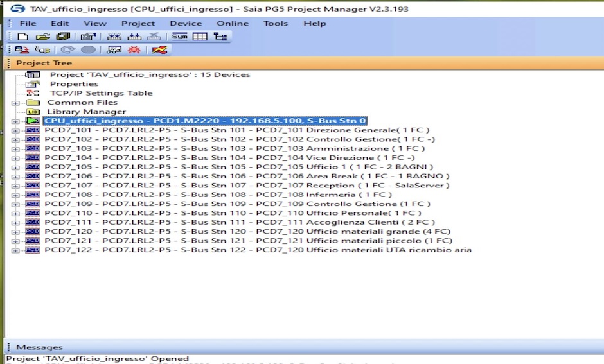This screenshot has height=364, width=604.
Task: Select TCP/IP Settings Table item
Action: point(101,93)
